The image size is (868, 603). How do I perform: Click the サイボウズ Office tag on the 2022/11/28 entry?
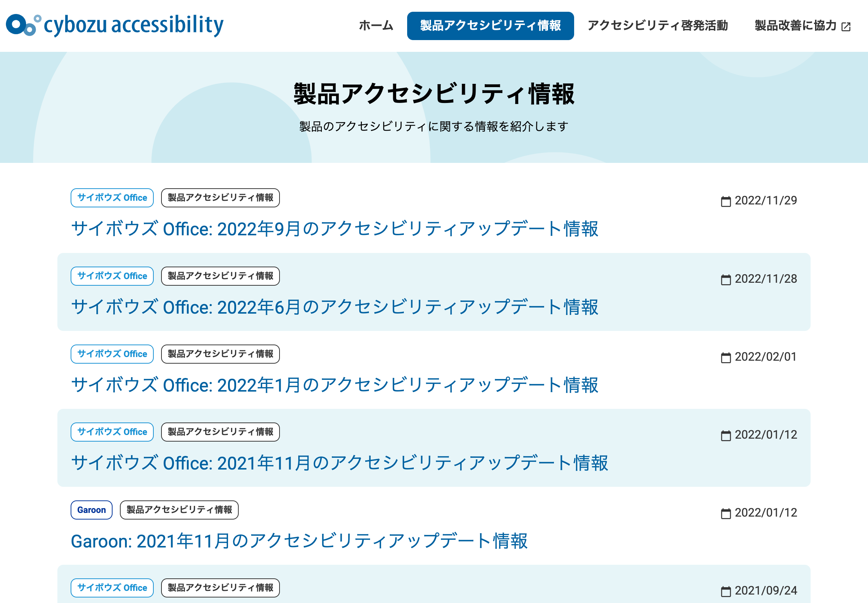click(x=112, y=276)
